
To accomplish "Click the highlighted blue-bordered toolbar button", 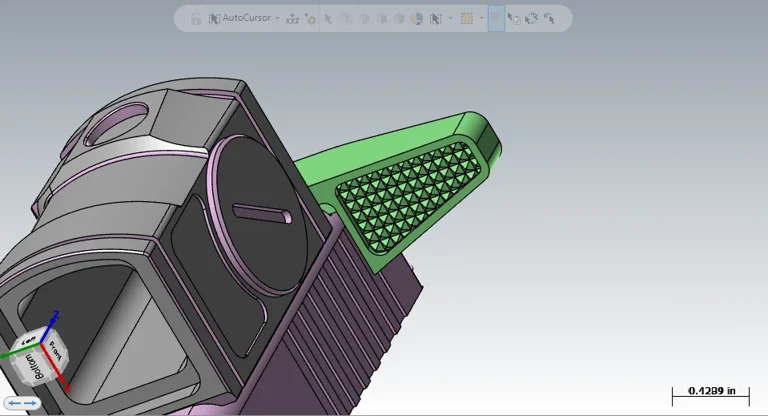I will 496,18.
